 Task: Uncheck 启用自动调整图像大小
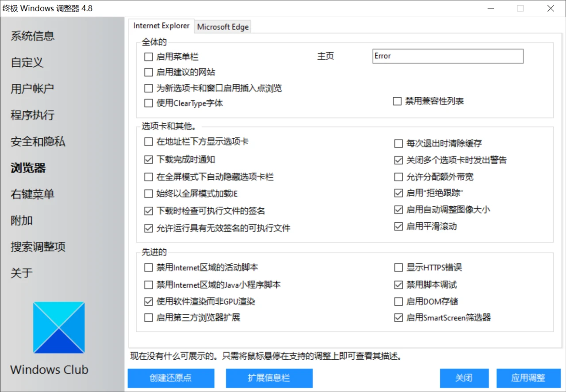click(398, 209)
